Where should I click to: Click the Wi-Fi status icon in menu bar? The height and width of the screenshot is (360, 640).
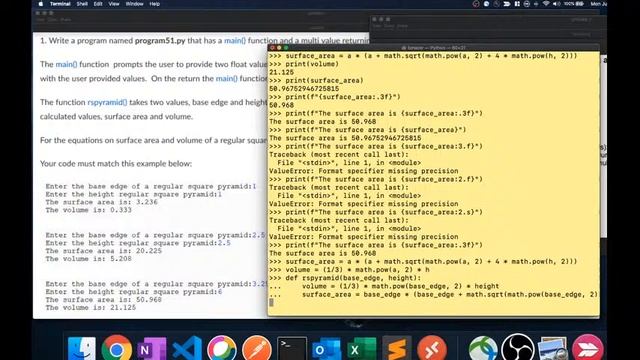click(x=546, y=4)
